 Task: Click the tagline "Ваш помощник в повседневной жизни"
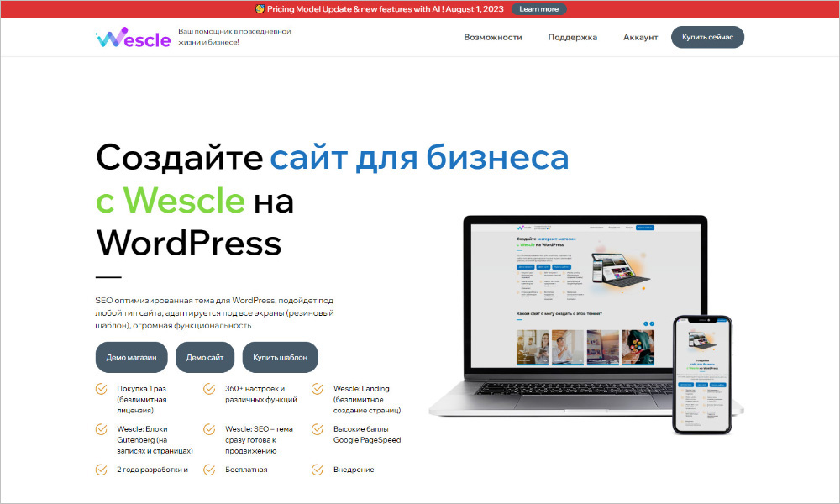[x=234, y=37]
